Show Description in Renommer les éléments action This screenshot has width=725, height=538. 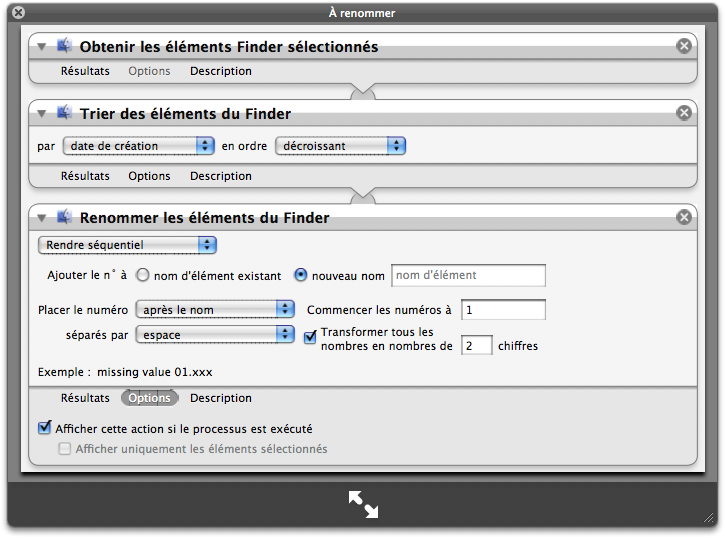pyautogui.click(x=221, y=398)
